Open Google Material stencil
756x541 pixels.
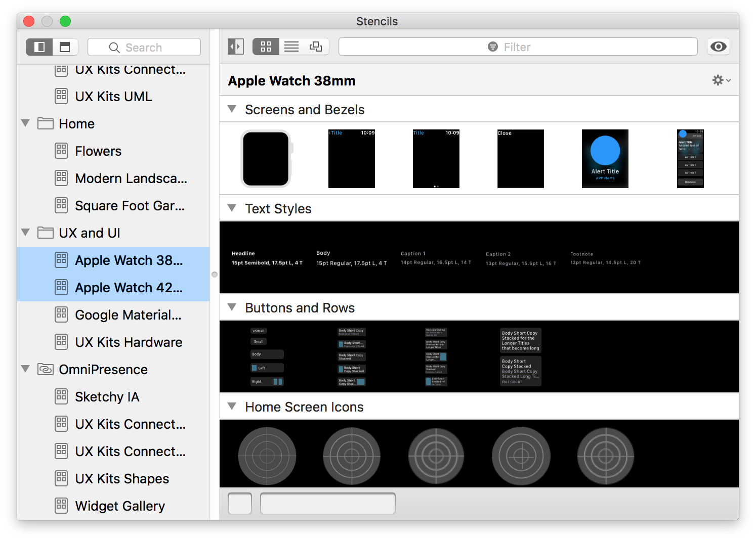[113, 315]
